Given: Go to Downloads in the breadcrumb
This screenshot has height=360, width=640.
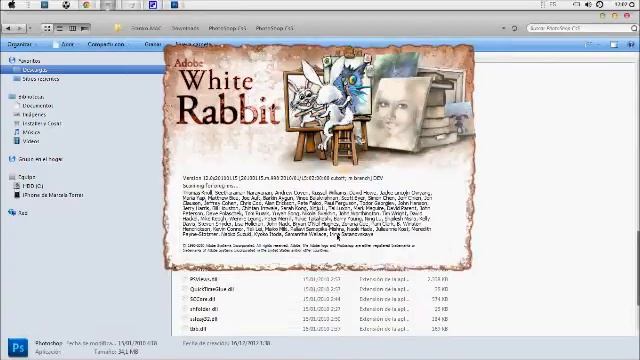Looking at the screenshot, I should click(x=185, y=28).
